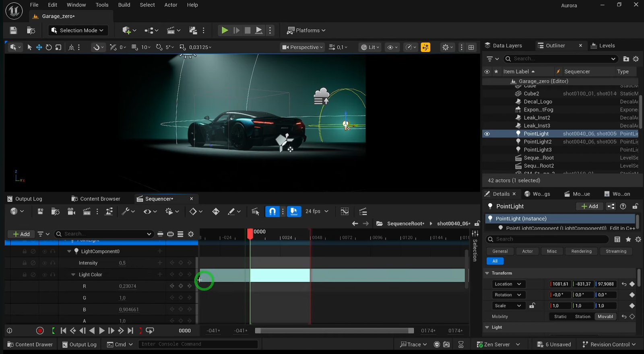Click the Sequencer camera render icon
The image size is (644, 354).
tap(71, 212)
